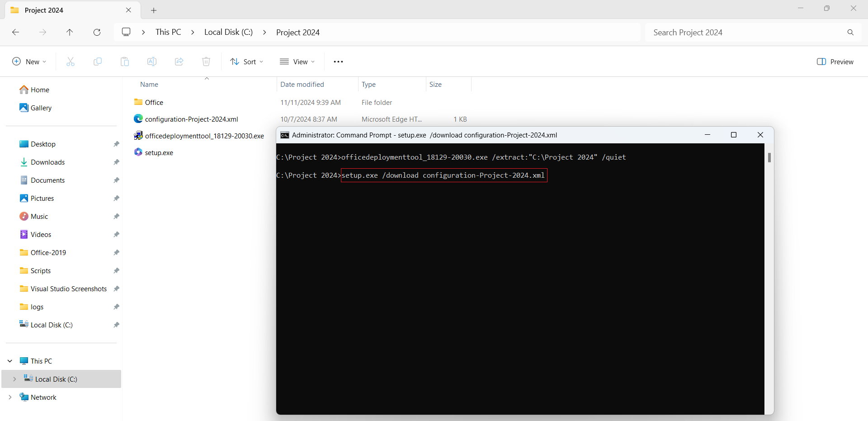Click the Microsoft Edge HT... type cell

click(392, 119)
